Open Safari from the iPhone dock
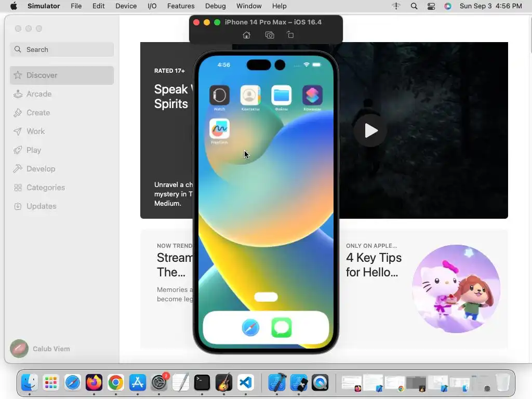 pos(250,328)
